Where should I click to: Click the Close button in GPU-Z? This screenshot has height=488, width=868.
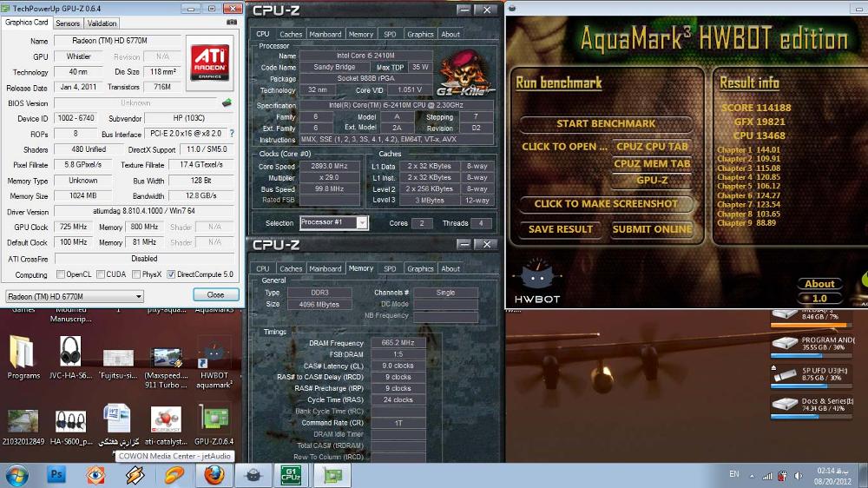coord(215,294)
